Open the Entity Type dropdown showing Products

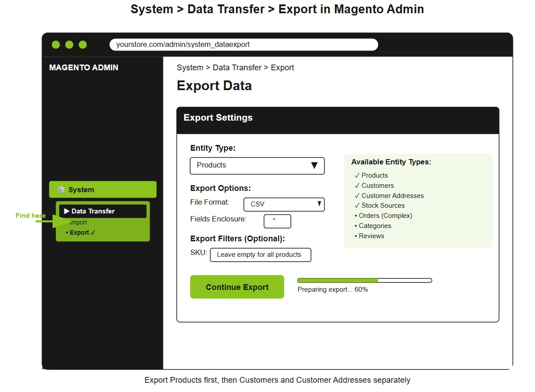click(x=257, y=166)
